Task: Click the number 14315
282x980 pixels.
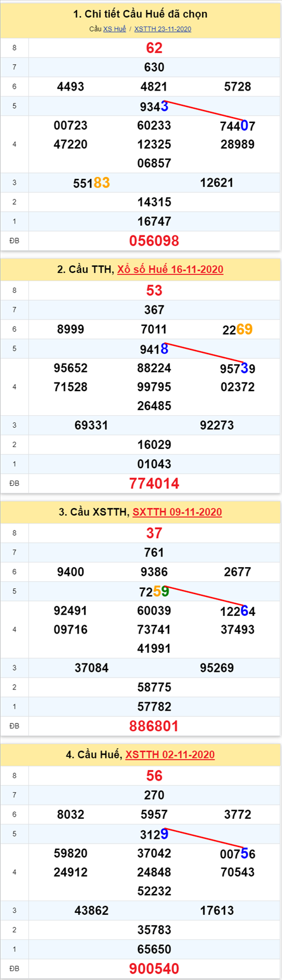Action: (154, 202)
